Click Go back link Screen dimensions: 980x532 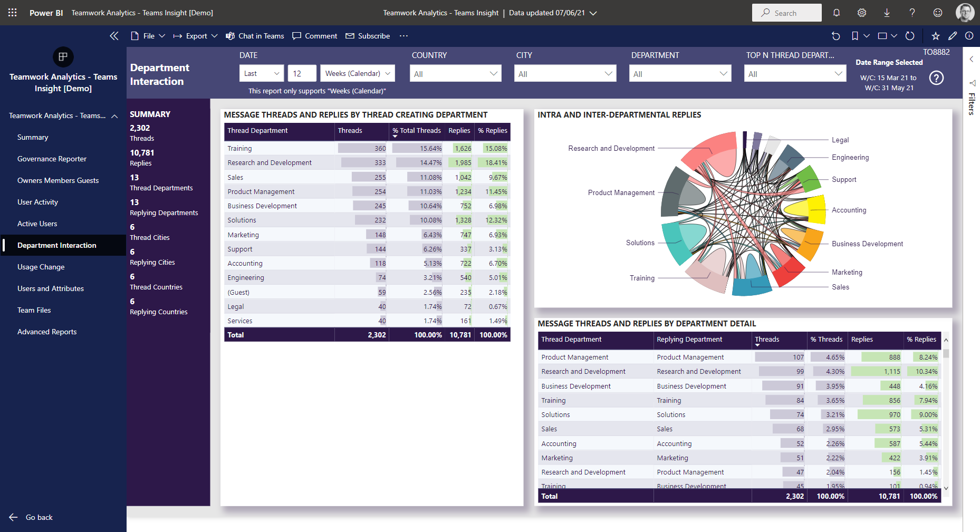(31, 517)
